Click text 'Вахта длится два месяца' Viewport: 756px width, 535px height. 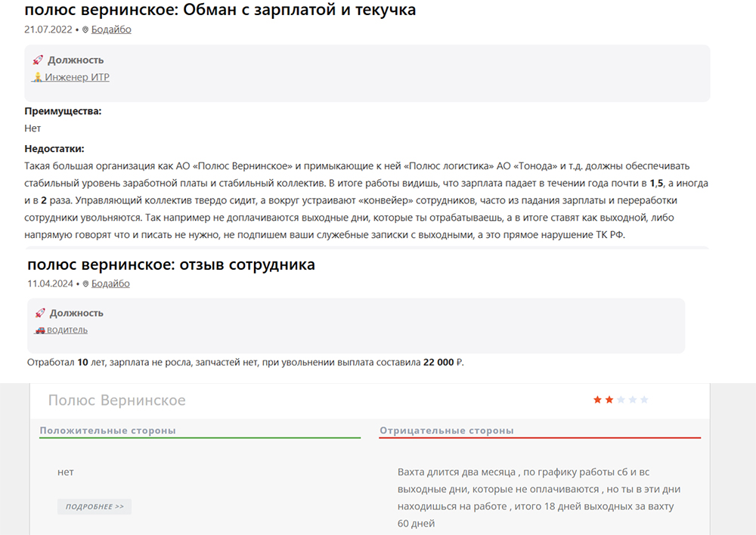[457, 472]
